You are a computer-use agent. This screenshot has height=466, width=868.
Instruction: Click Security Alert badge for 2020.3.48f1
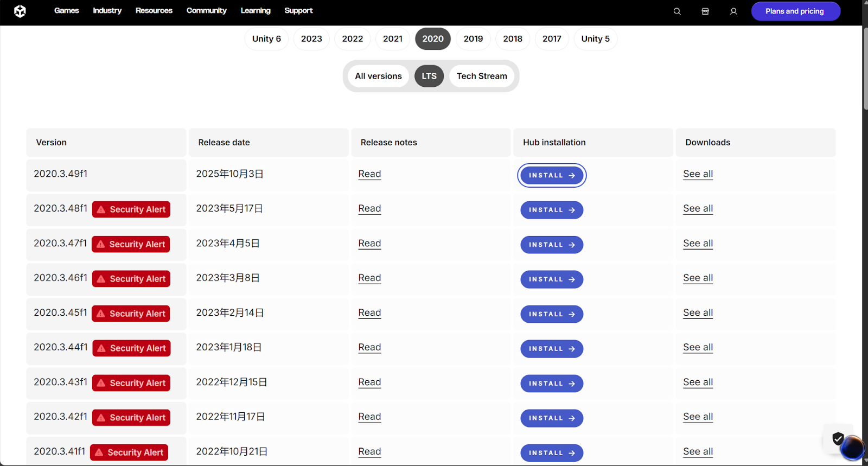(131, 209)
